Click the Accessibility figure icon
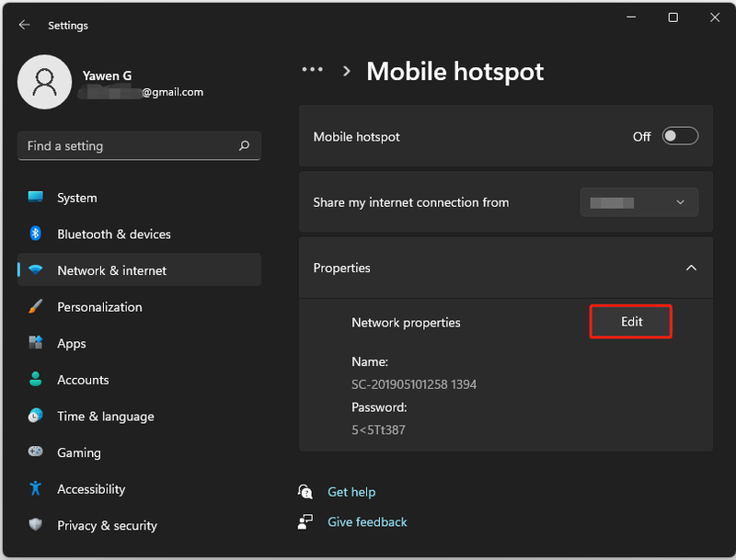This screenshot has width=736, height=560. click(35, 488)
